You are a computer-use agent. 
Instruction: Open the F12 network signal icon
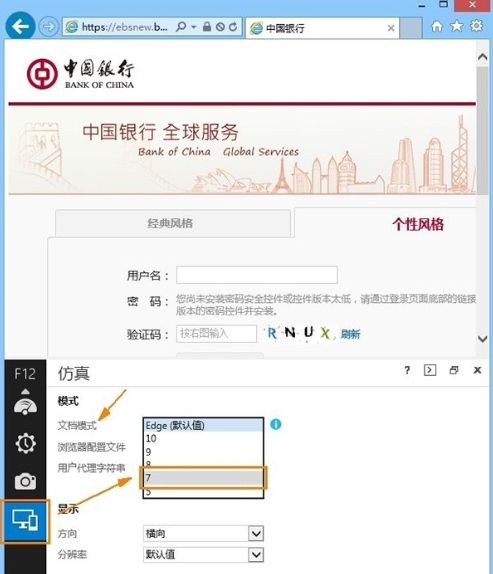pyautogui.click(x=25, y=406)
